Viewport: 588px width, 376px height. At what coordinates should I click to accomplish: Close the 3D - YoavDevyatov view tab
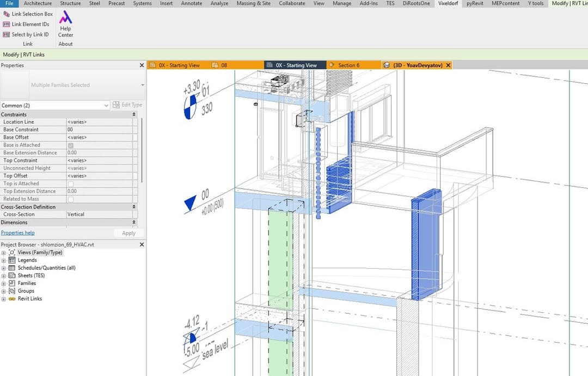(x=448, y=65)
